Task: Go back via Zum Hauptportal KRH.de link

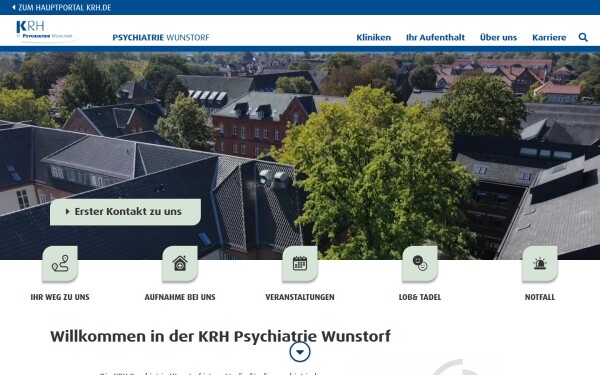Action: [62, 7]
